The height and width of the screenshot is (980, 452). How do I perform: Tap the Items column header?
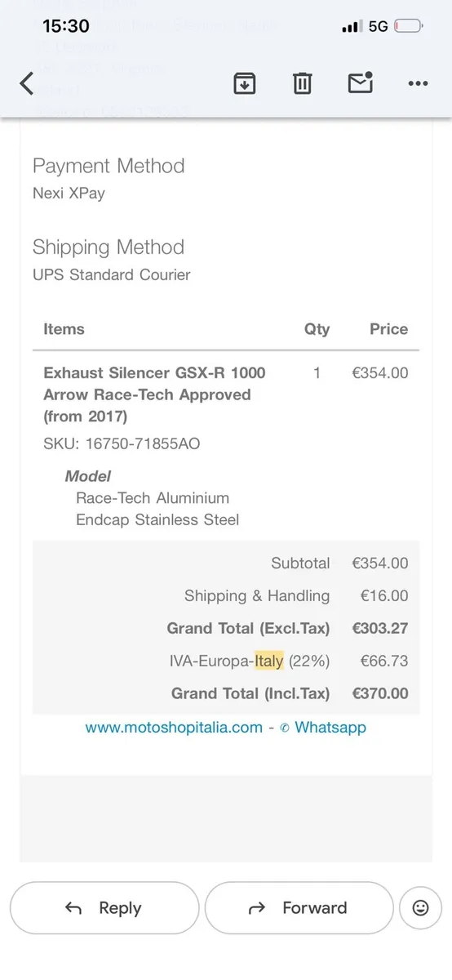[x=64, y=329]
